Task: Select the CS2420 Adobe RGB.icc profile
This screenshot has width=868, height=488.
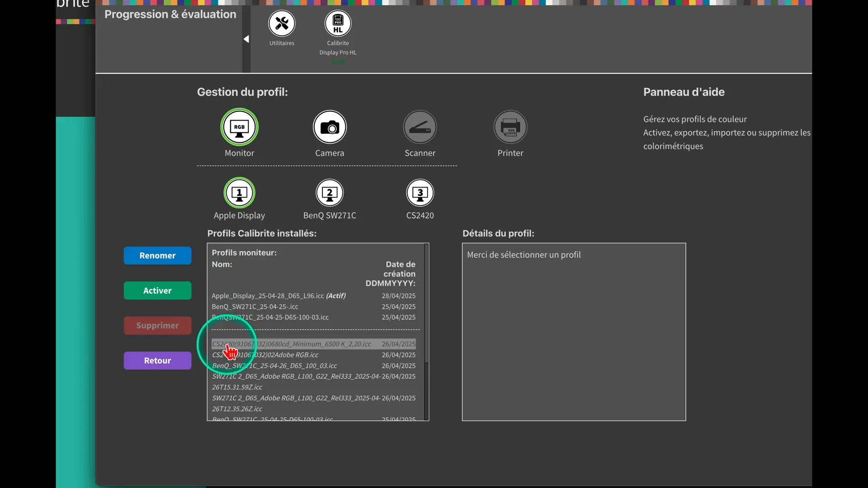Action: tap(314, 355)
